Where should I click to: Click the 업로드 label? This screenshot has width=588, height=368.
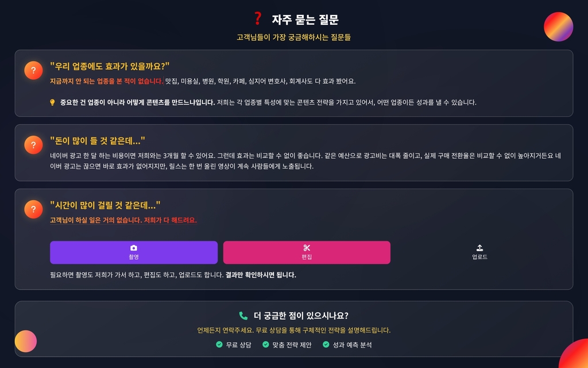pos(479,257)
